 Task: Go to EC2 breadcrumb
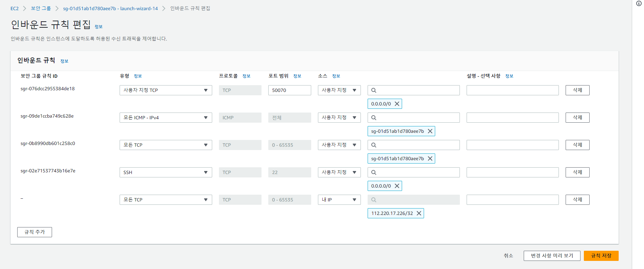tap(15, 8)
